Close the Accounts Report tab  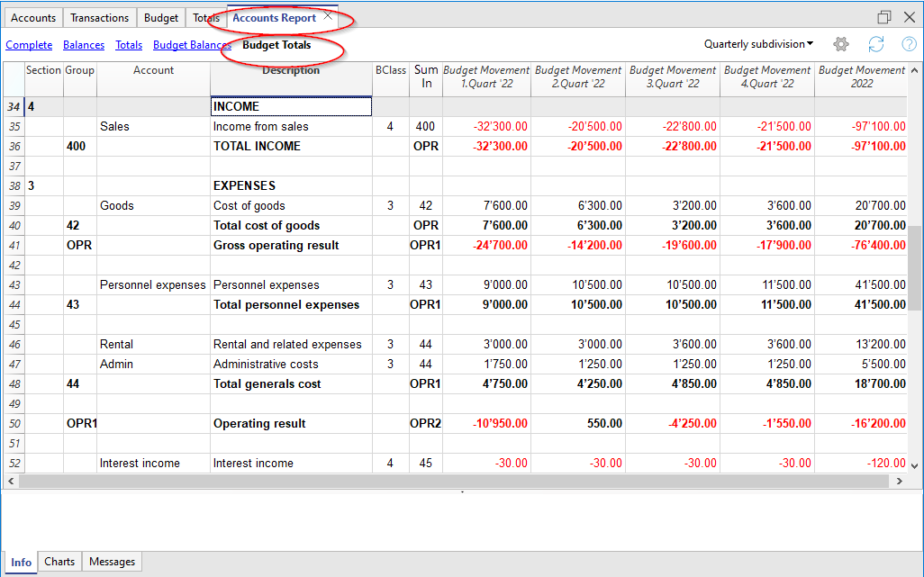(x=326, y=15)
